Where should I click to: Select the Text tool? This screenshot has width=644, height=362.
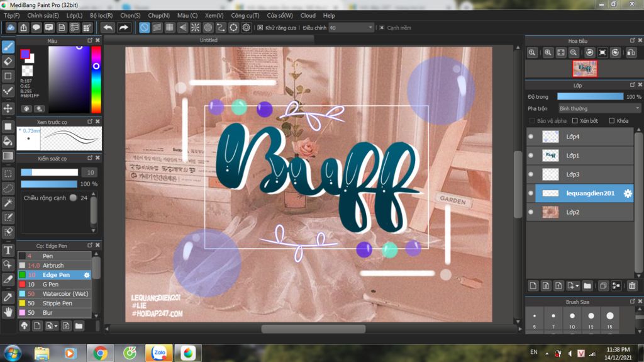(x=8, y=250)
